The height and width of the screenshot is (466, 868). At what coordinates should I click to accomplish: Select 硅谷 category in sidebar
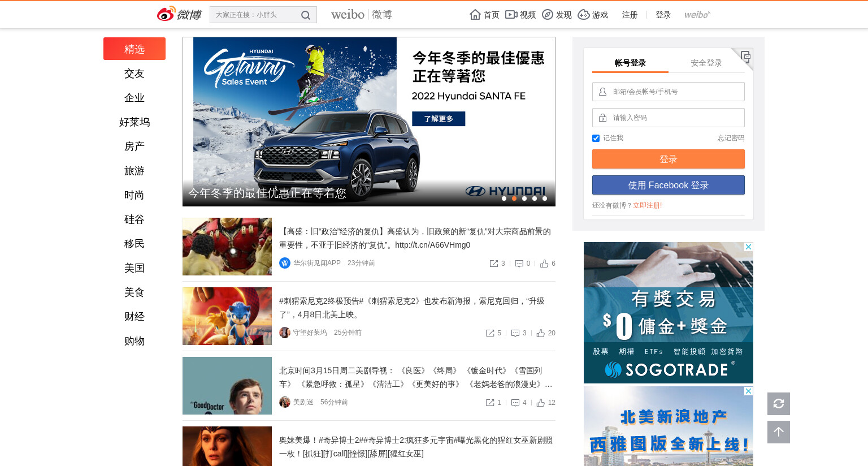[134, 219]
